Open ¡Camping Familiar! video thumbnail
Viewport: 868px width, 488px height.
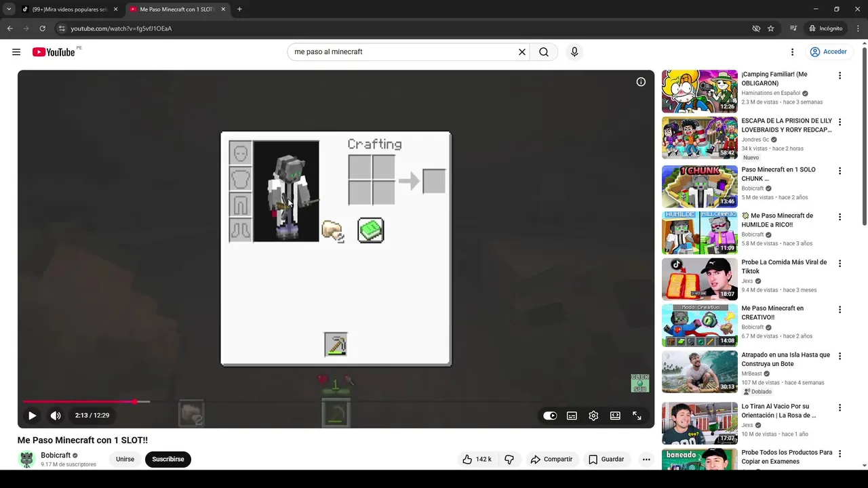(699, 91)
